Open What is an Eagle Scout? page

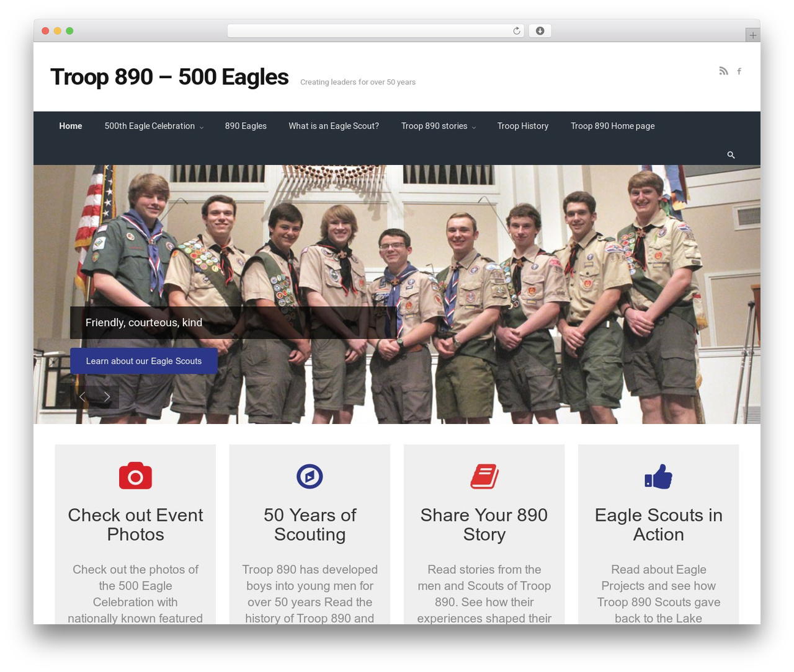[334, 126]
